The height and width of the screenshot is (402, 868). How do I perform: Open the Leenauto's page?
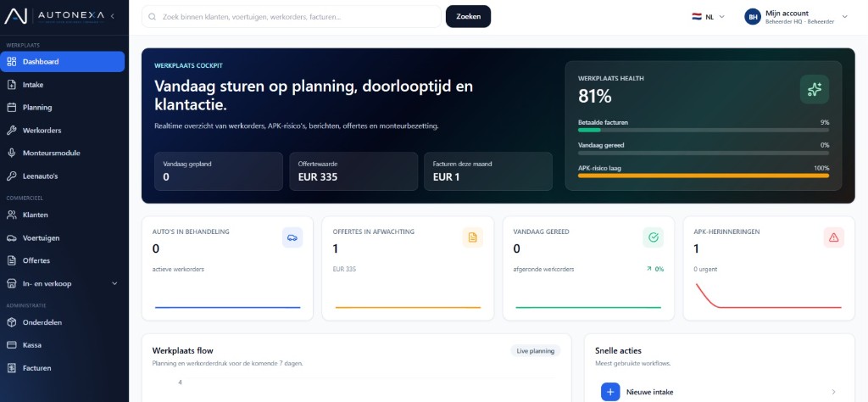63,176
